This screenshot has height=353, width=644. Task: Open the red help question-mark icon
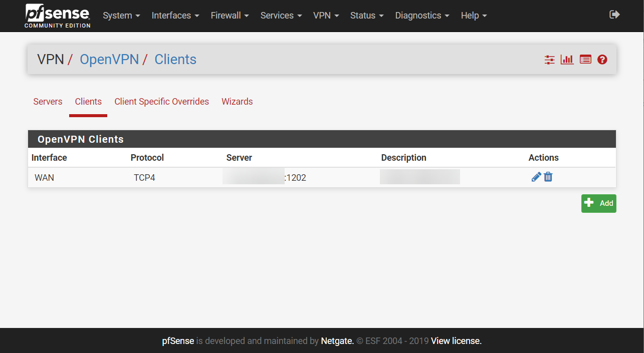click(602, 60)
